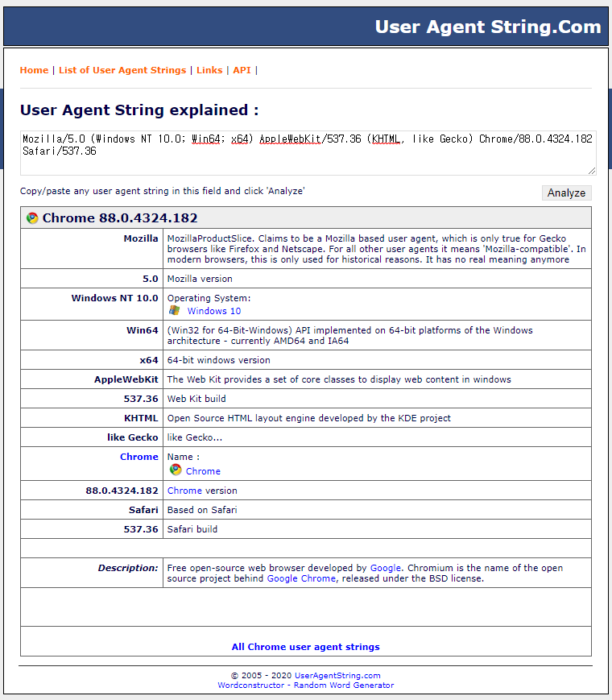Viewport: 612px width, 700px height.
Task: Focus the user agent string text area
Action: click(308, 153)
